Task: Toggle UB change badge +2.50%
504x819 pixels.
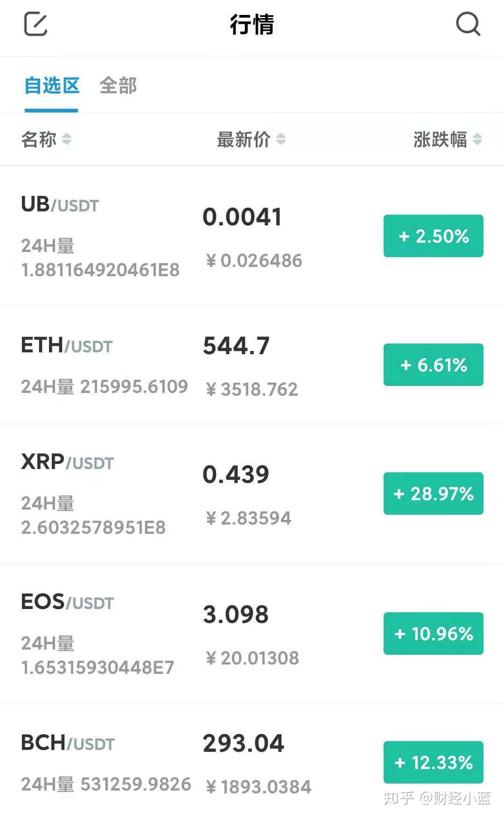Action: coord(433,236)
